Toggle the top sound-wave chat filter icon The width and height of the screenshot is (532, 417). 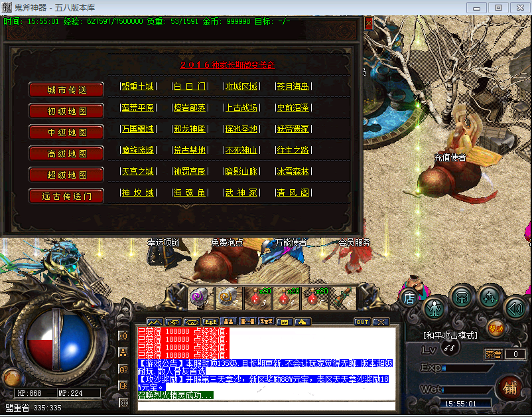(123, 336)
